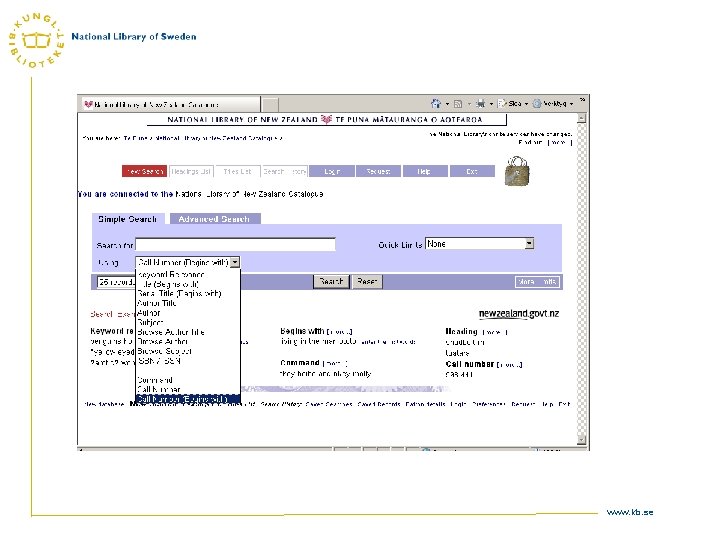Click the heart logo in the library banner
Screen dimensions: 720x540
326,119
